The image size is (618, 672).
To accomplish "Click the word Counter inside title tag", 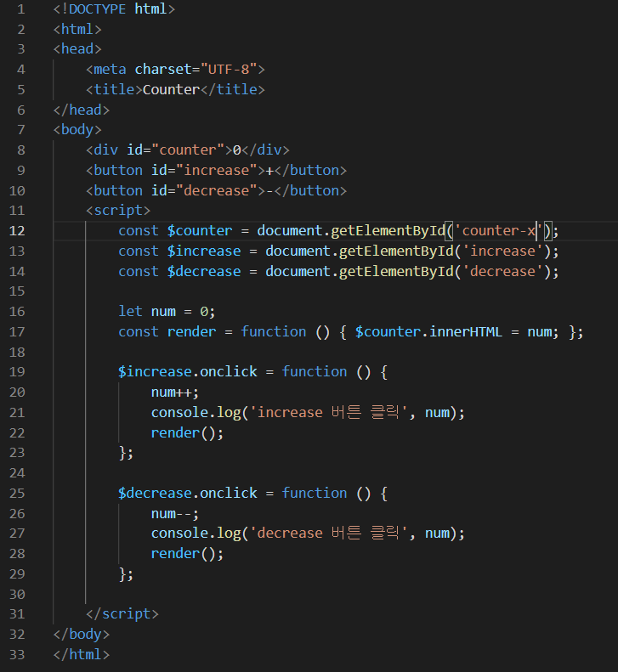I will 171,89.
